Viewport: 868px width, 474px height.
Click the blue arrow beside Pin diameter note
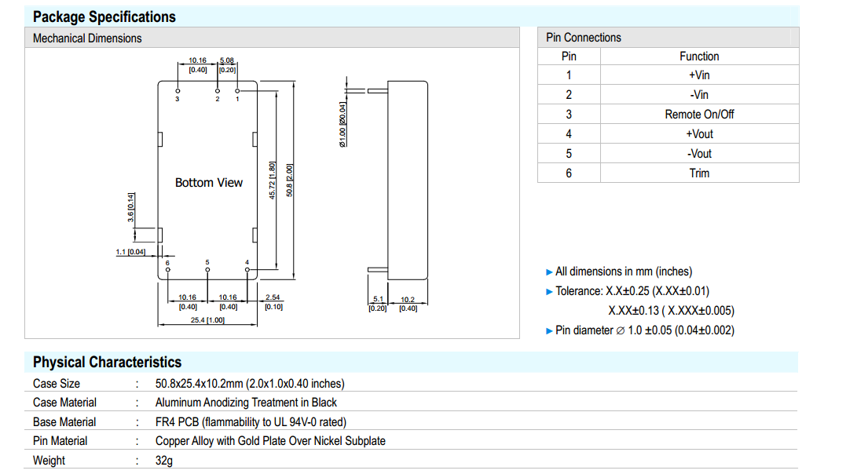[549, 330]
